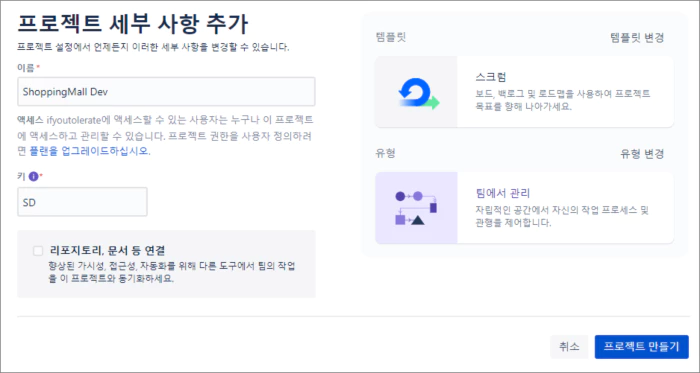Click 유형 변경 to change the type
The width and height of the screenshot is (700, 373).
(642, 154)
